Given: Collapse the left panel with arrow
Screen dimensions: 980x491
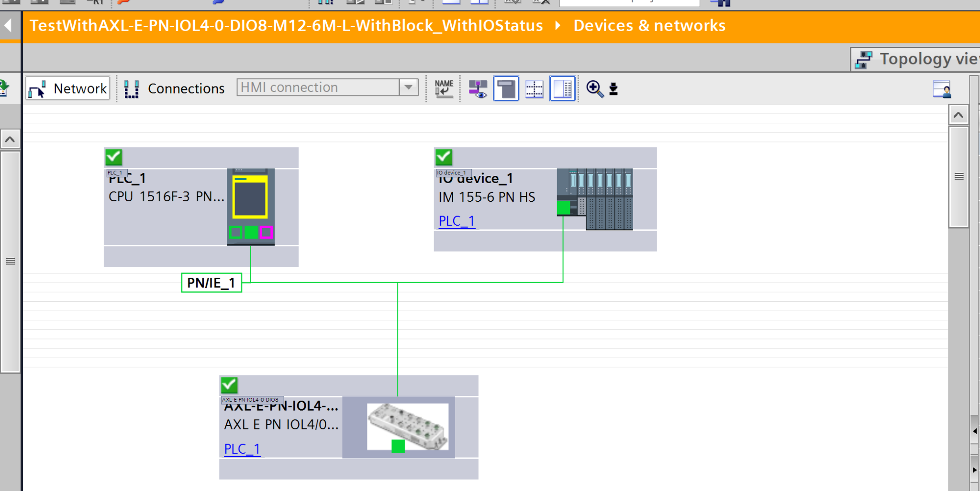Looking at the screenshot, I should [8, 25].
